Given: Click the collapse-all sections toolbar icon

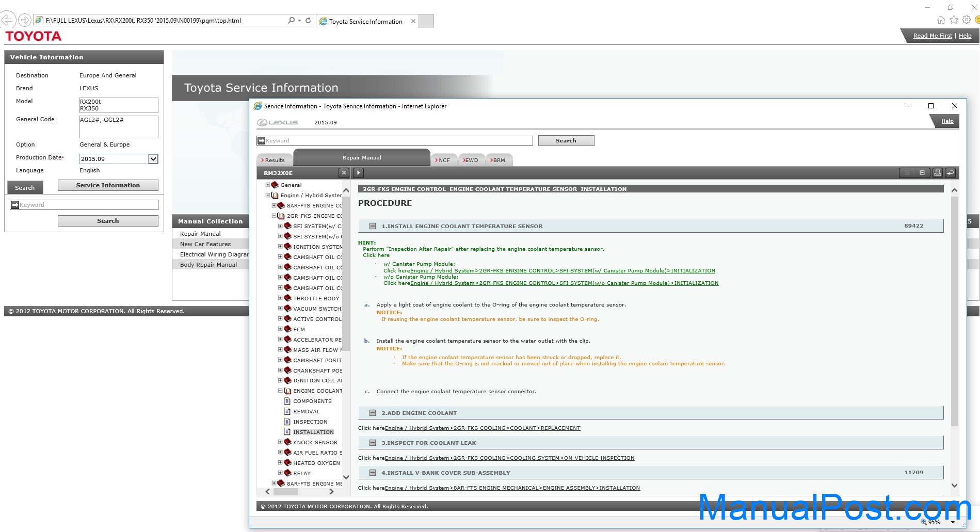Looking at the screenshot, I should tap(922, 173).
